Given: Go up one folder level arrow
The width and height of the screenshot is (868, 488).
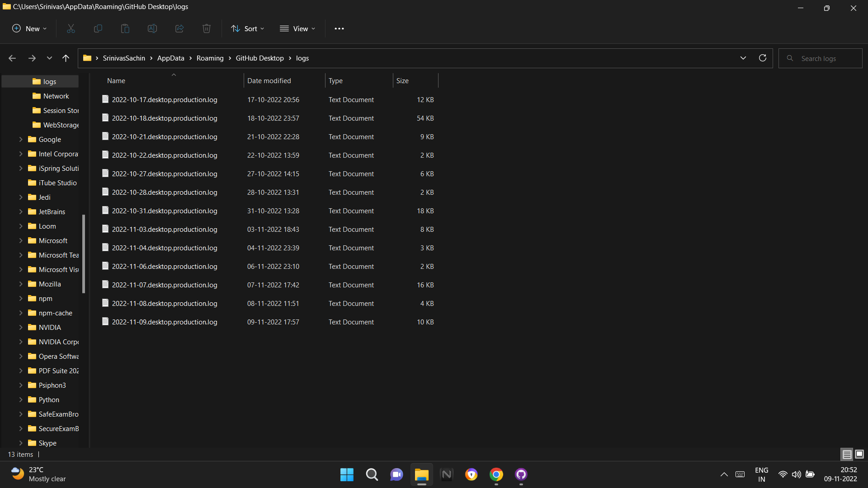Looking at the screenshot, I should coord(66,58).
